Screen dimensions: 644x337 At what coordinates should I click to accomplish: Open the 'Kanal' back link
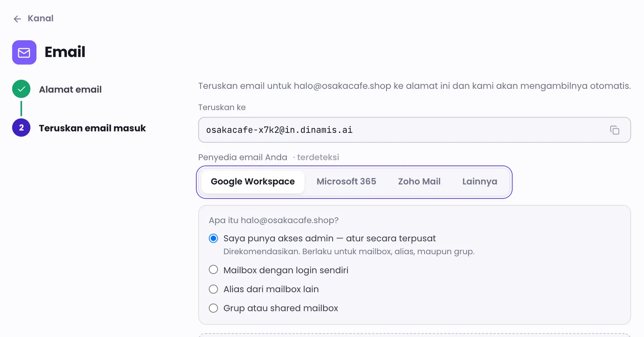point(40,18)
